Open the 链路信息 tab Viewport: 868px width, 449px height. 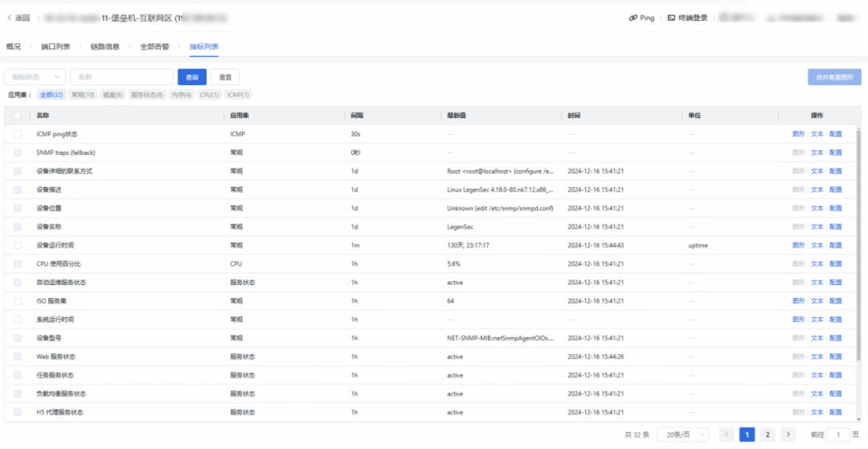point(105,47)
